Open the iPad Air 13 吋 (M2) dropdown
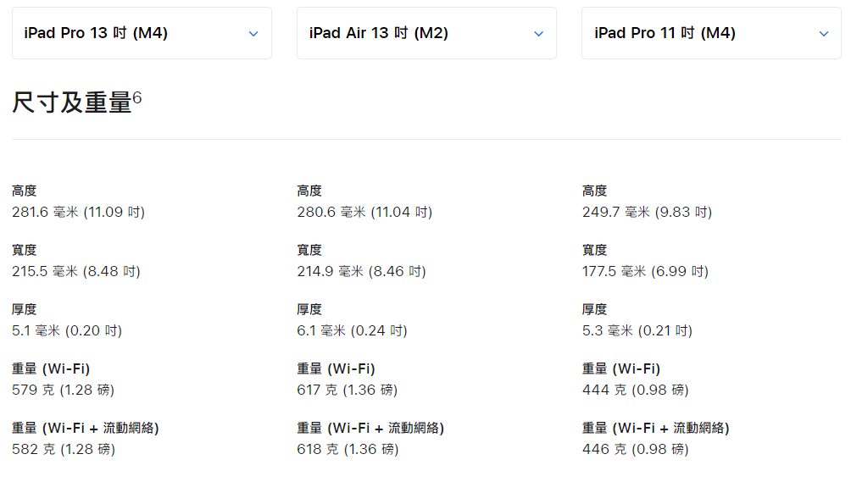Image resolution: width=851 pixels, height=504 pixels. 425,32
